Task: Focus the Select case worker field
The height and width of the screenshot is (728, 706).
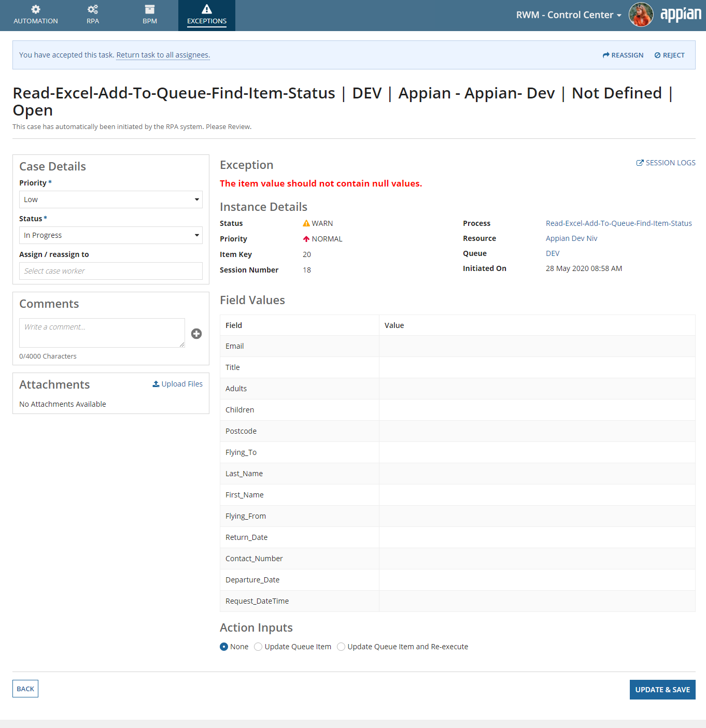Action: pyautogui.click(x=111, y=271)
